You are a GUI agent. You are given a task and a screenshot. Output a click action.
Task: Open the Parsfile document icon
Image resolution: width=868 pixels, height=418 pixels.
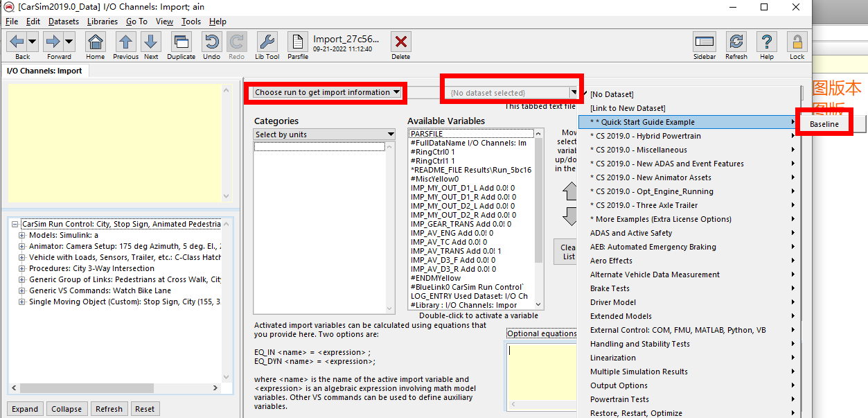click(x=298, y=42)
